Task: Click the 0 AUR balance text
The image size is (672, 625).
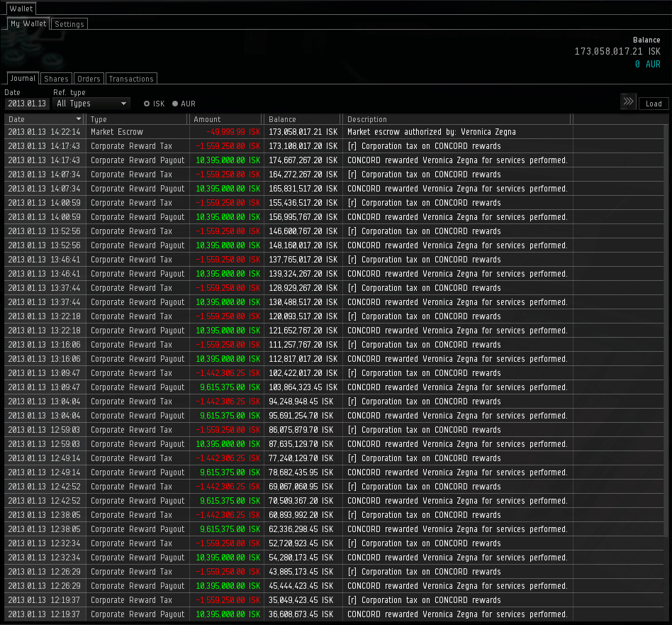Action: pyautogui.click(x=648, y=64)
